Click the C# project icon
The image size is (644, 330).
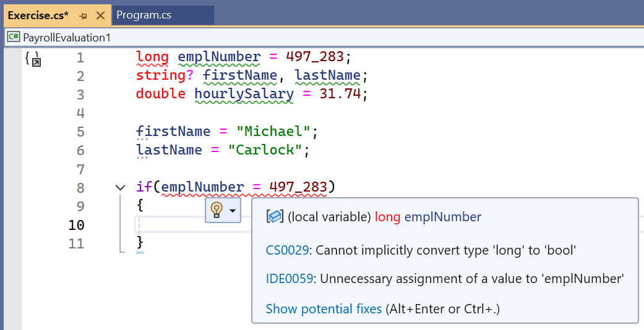click(x=14, y=37)
